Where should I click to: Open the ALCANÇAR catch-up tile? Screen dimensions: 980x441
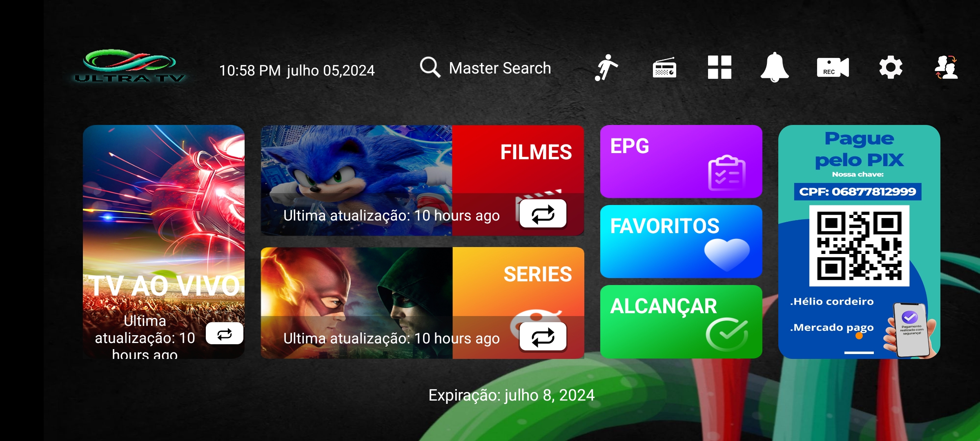681,322
